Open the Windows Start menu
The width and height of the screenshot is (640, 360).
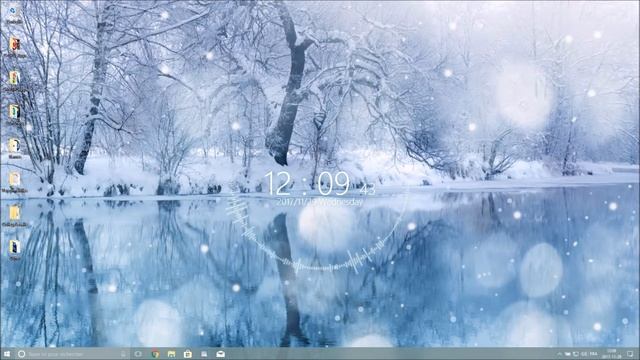point(7,354)
